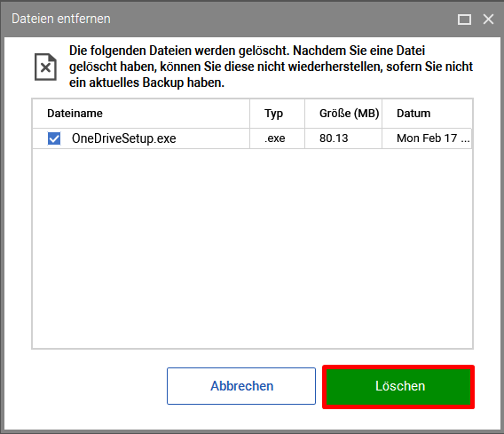Image resolution: width=504 pixels, height=434 pixels.
Task: Uncheck the OneDriveSetup.exe checkbox
Action: [x=54, y=138]
